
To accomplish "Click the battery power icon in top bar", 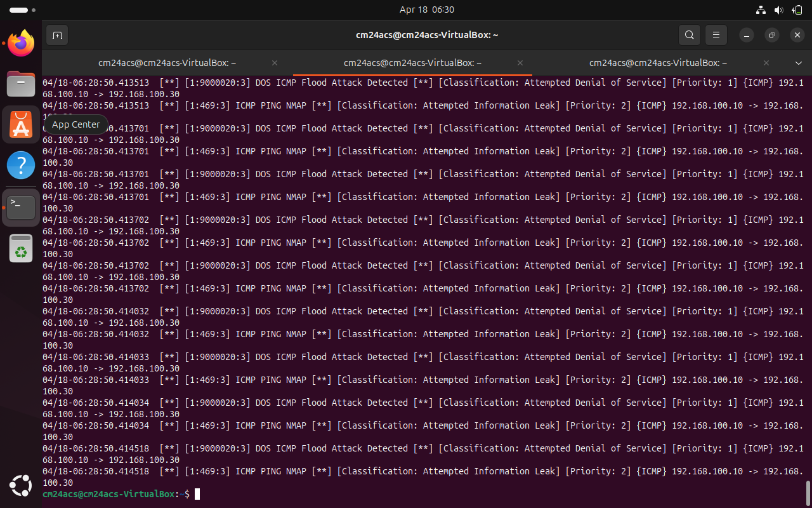I will click(x=797, y=10).
